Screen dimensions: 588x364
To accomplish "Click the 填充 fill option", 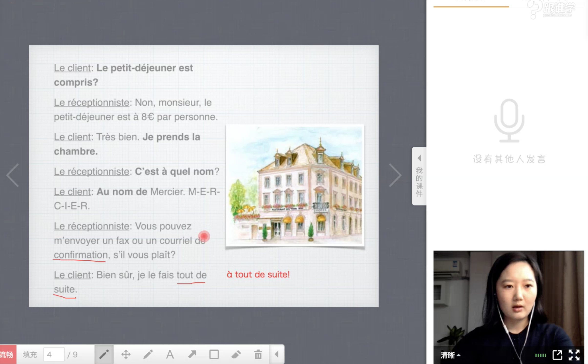I will coord(30,354).
